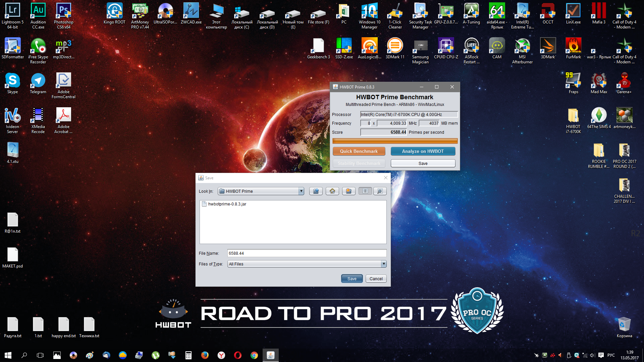Screen dimensions: 644x362
Task: Open CPUID CPU-Z desktop icon
Action: click(x=446, y=48)
